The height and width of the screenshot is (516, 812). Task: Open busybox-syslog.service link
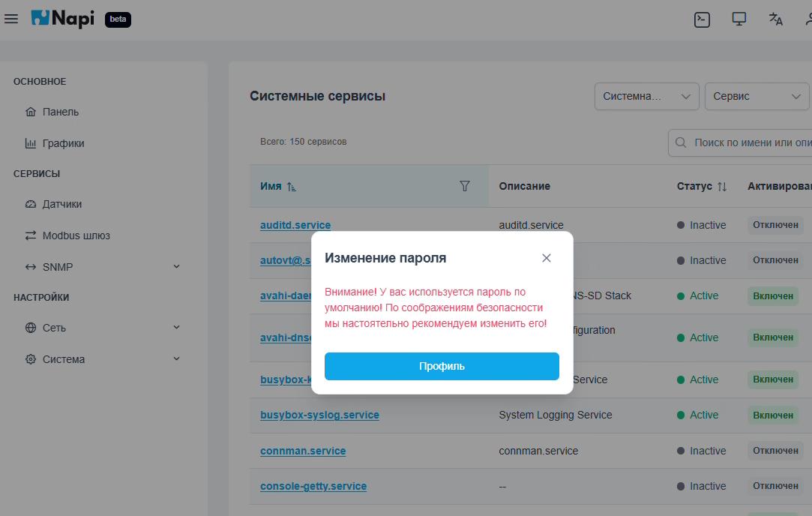(x=319, y=415)
